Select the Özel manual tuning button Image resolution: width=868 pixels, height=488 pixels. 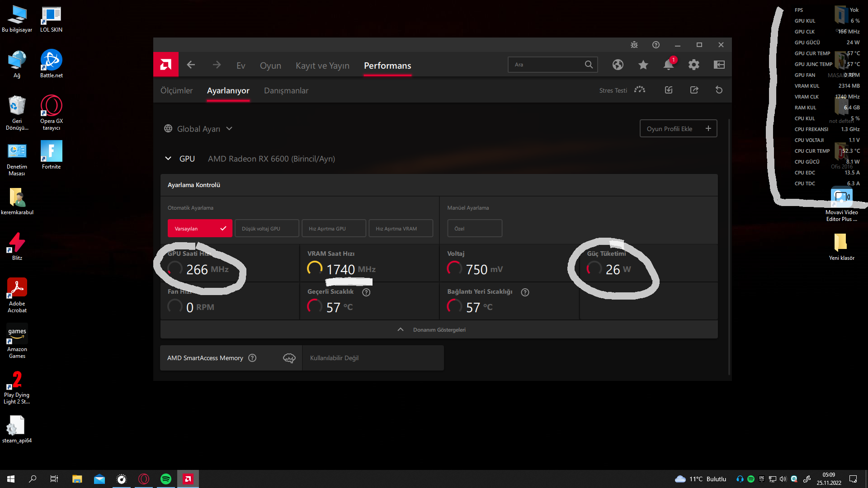474,229
